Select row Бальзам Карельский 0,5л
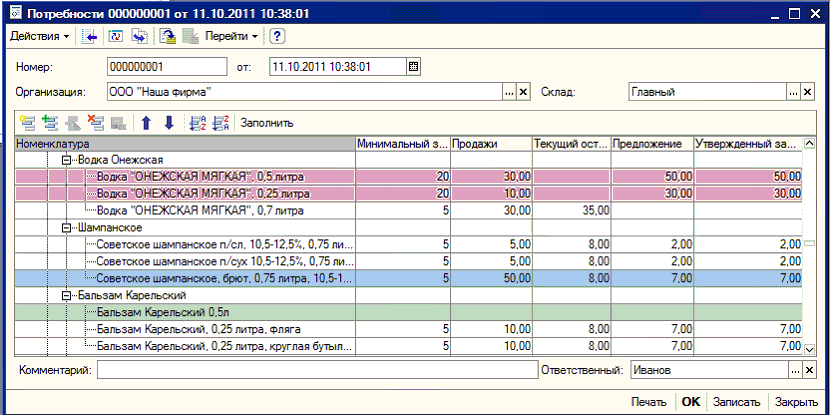 click(x=408, y=312)
